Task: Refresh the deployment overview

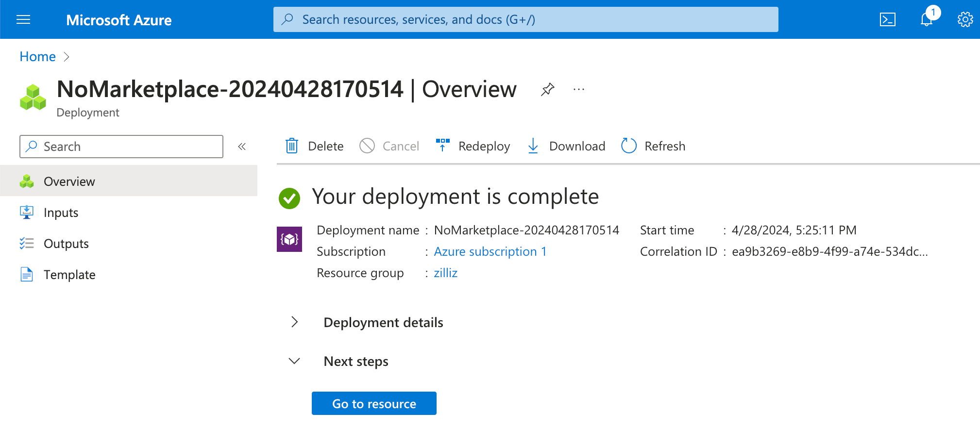Action: [x=653, y=146]
